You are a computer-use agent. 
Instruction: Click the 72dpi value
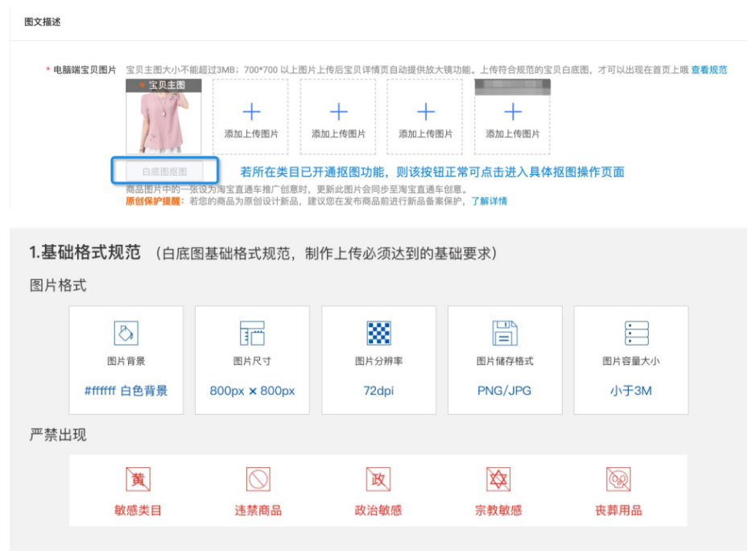pos(378,391)
